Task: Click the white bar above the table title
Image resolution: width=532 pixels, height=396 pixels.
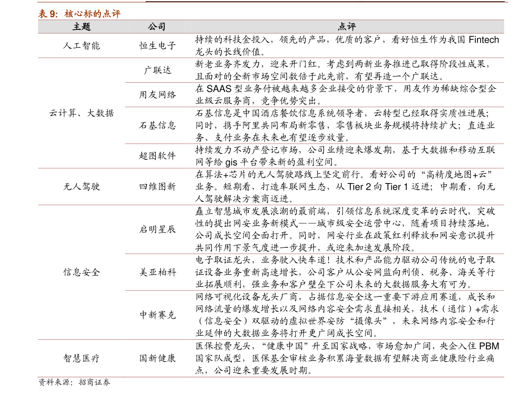Action: pos(91,1)
